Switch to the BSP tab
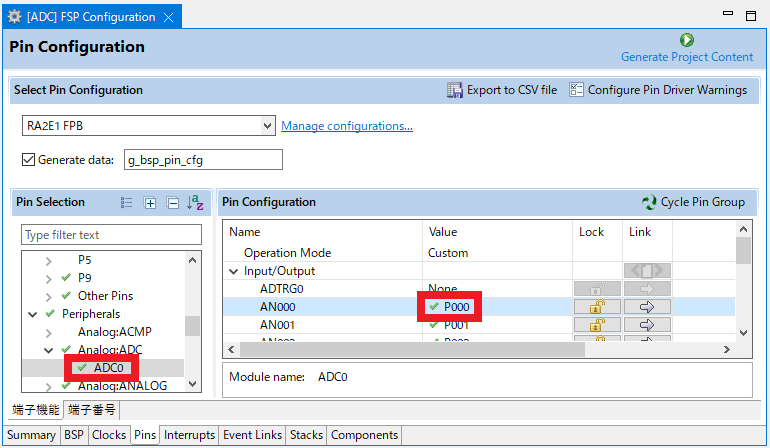Image resolution: width=770 pixels, height=448 pixels. point(74,435)
